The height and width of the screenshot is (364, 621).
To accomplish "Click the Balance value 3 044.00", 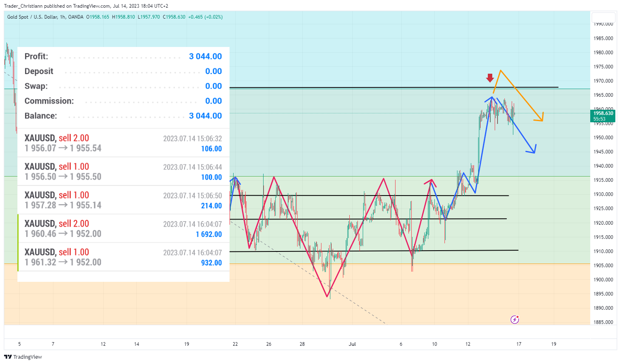I will point(206,116).
